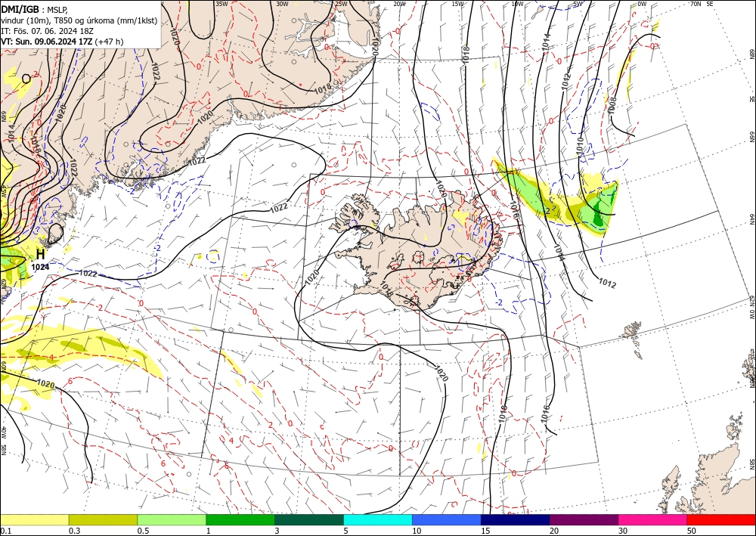Viewport: 756px width, 536px height.
Task: Click the '50' legend scale value
Action: click(692, 531)
